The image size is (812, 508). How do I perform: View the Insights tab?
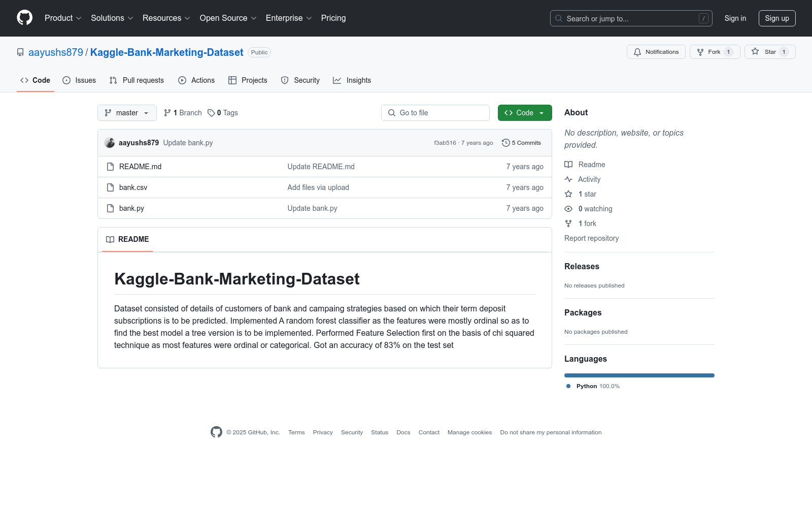pos(352,80)
